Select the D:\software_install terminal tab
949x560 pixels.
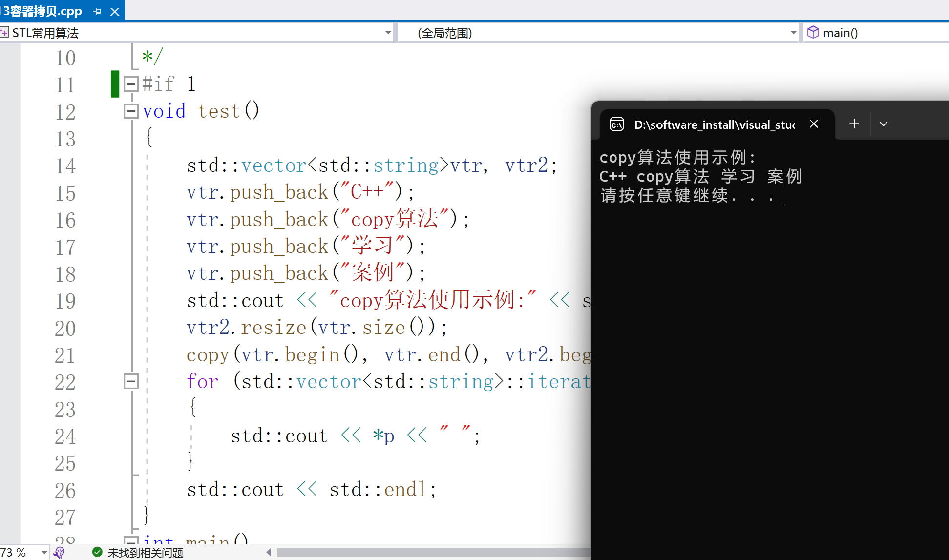click(x=713, y=124)
